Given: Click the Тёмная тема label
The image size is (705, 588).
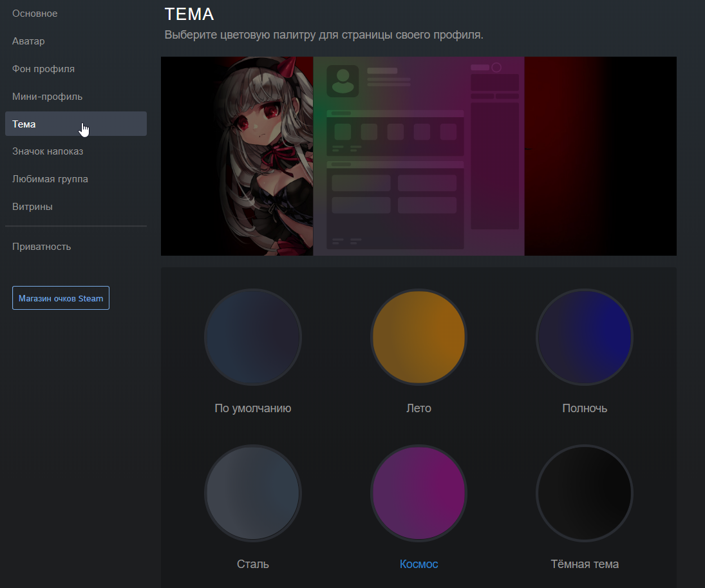Looking at the screenshot, I should tap(585, 564).
